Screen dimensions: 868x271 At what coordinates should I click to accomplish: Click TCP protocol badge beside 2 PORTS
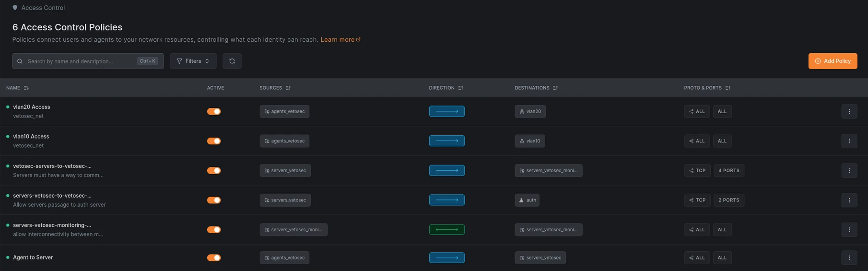point(697,200)
